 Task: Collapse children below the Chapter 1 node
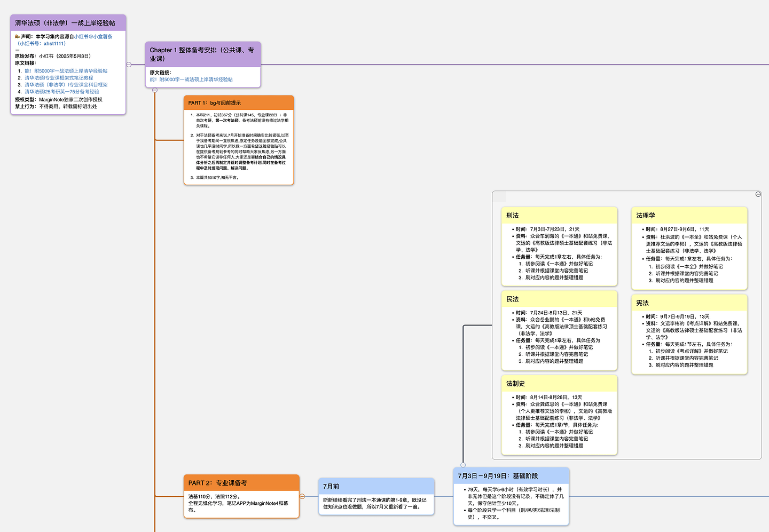point(155,90)
